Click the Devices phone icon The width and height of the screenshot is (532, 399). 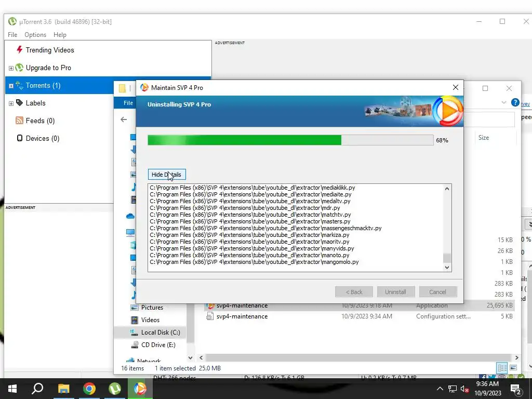[x=20, y=138]
